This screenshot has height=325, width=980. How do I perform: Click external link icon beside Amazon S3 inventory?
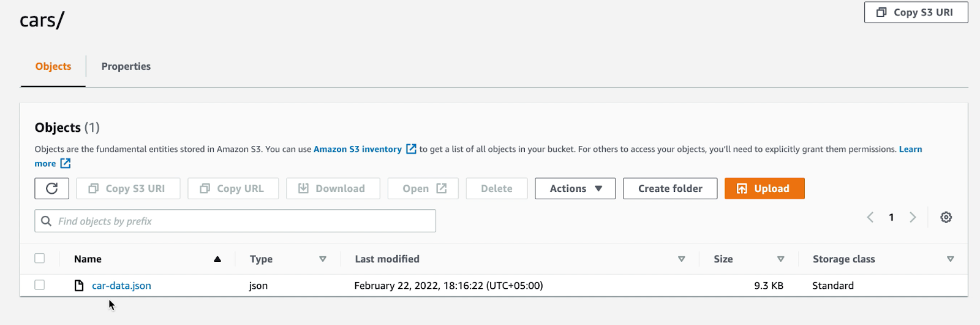pos(411,149)
